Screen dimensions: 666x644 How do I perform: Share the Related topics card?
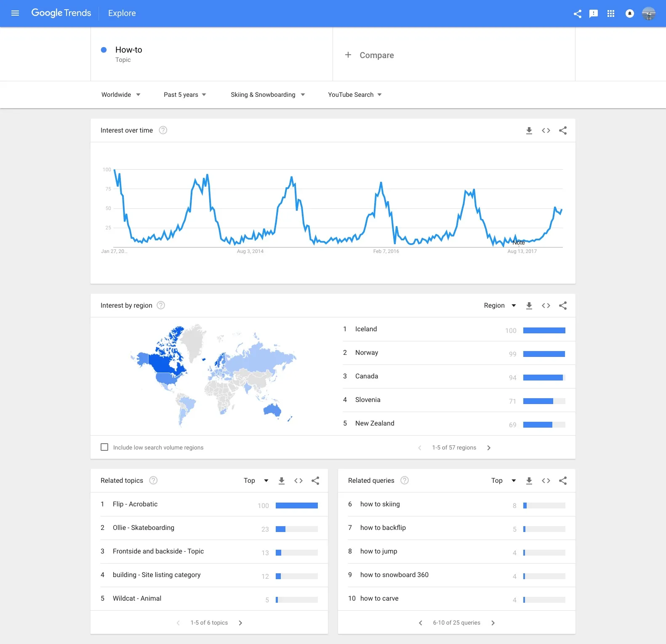tap(315, 481)
